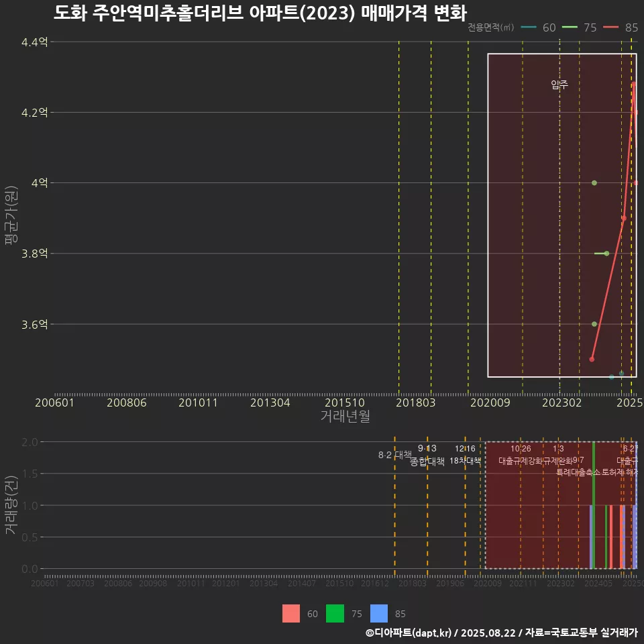Click the 201407 label on the lower x-axis
Screen dimensions: 644x644
pos(301,583)
